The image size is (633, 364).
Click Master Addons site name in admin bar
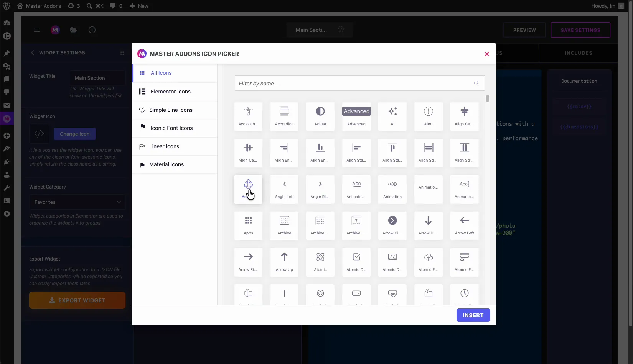click(x=39, y=6)
